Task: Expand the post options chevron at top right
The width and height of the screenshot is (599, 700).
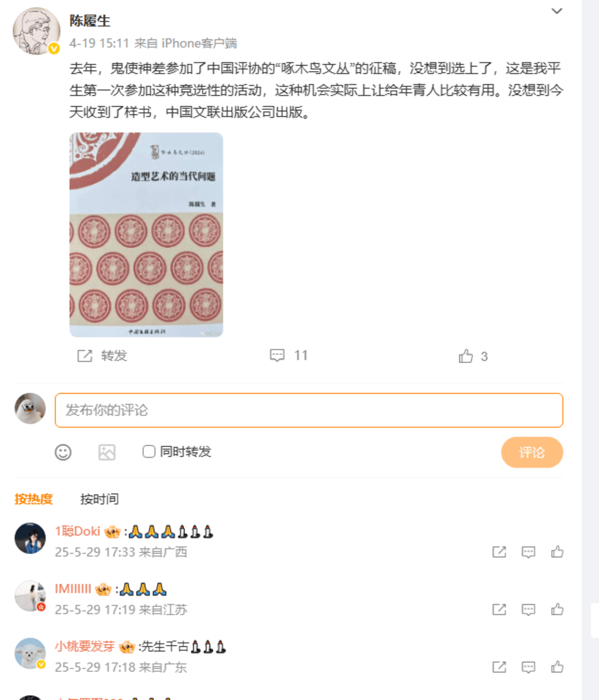Action: pyautogui.click(x=557, y=11)
